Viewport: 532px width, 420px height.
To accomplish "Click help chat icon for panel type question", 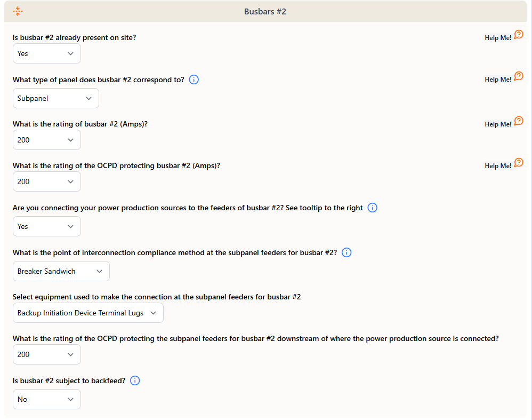I will click(519, 76).
